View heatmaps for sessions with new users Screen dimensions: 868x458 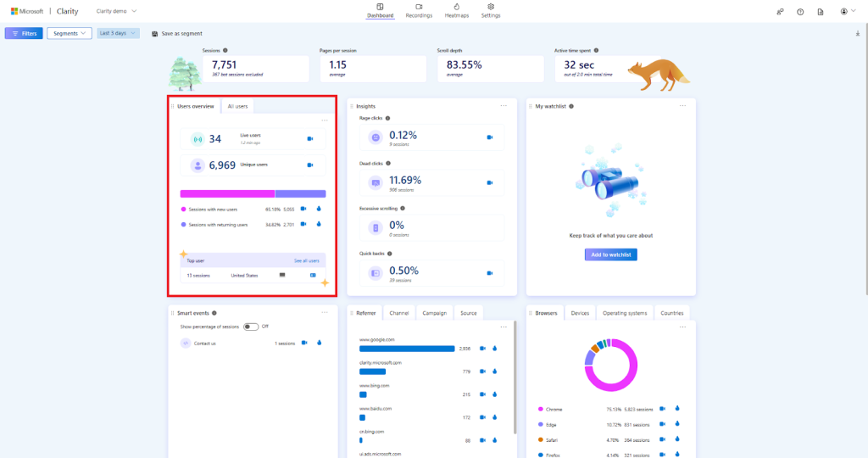(x=319, y=209)
